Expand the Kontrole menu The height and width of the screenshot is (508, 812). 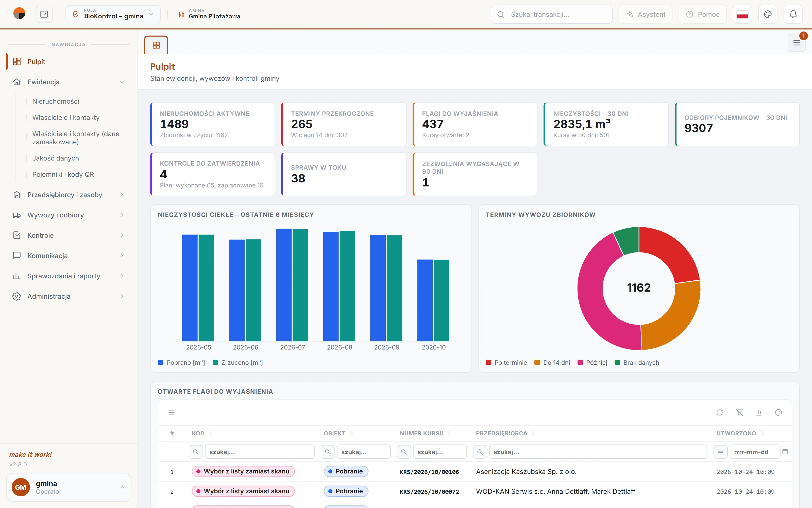[69, 235]
